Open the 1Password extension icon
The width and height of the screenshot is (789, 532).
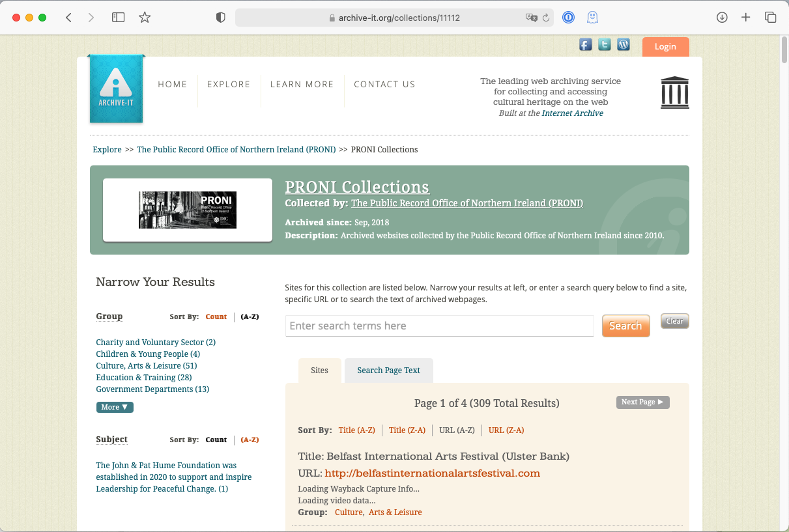(568, 18)
